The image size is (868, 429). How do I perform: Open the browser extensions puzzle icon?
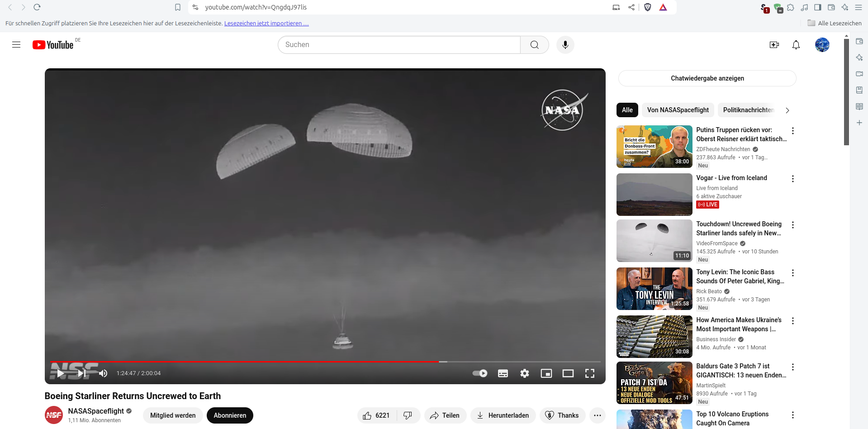pos(791,7)
